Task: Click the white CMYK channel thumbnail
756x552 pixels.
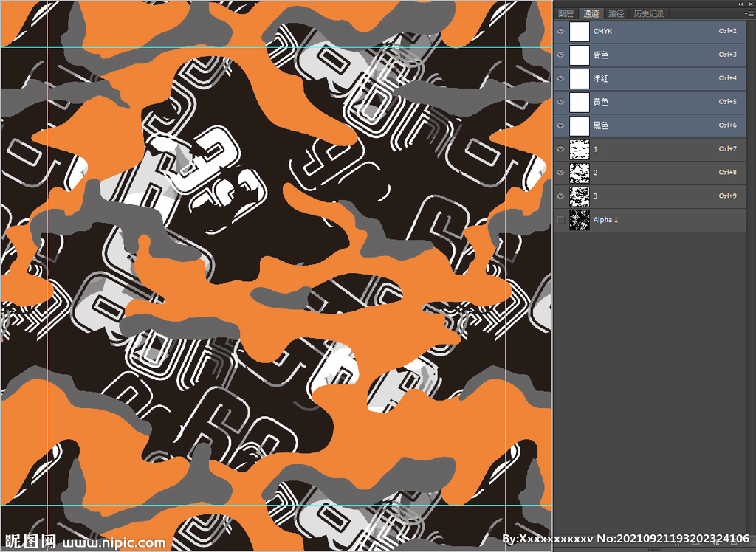Action: pyautogui.click(x=580, y=32)
